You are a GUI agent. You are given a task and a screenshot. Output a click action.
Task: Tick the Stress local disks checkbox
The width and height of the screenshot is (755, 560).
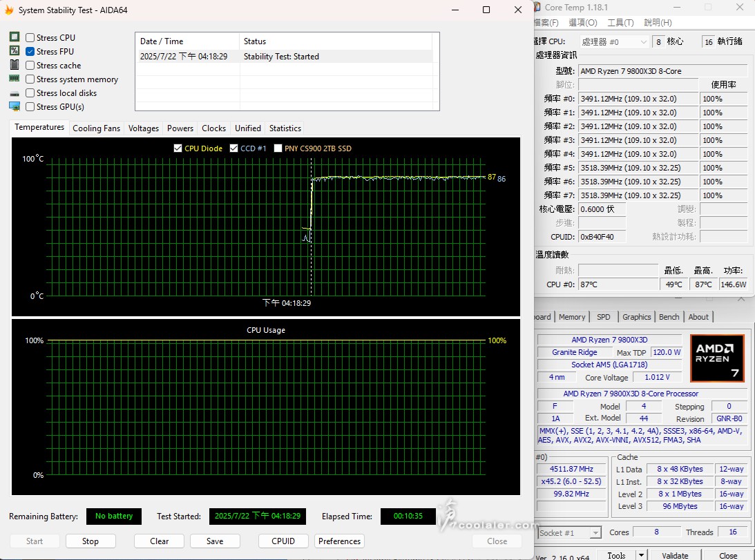pyautogui.click(x=30, y=93)
